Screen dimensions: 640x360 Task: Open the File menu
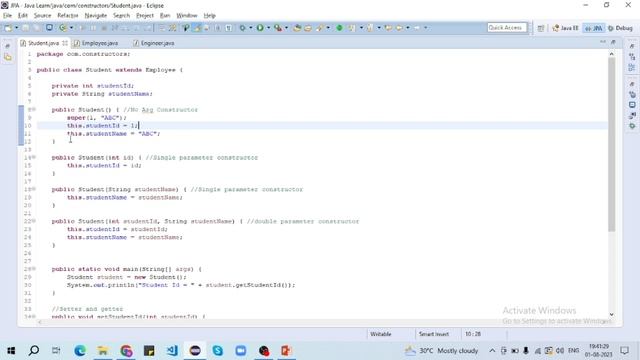coord(7,16)
